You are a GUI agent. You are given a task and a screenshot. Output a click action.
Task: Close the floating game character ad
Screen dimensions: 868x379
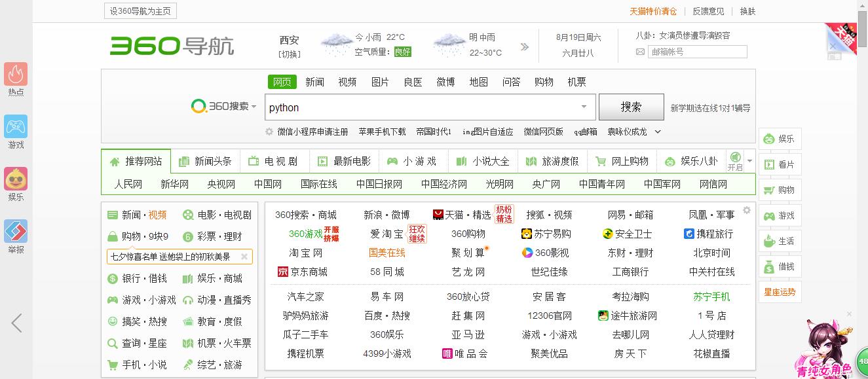click(x=849, y=314)
